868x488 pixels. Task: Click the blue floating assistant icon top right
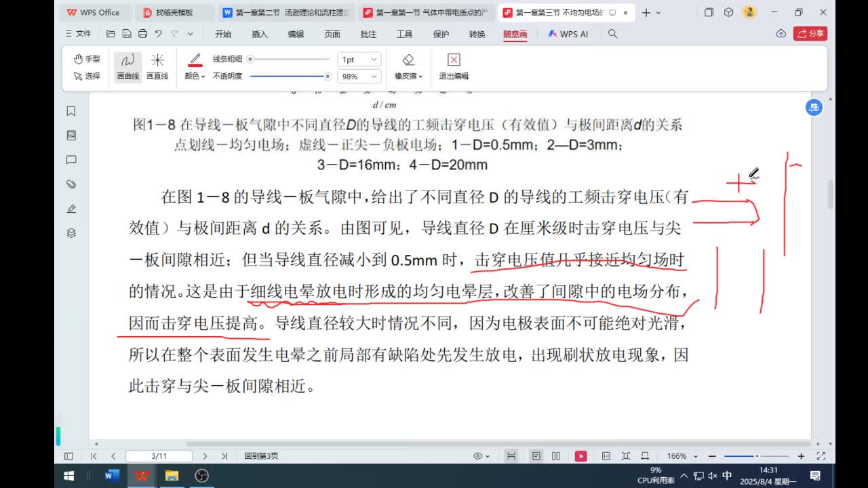tap(814, 107)
